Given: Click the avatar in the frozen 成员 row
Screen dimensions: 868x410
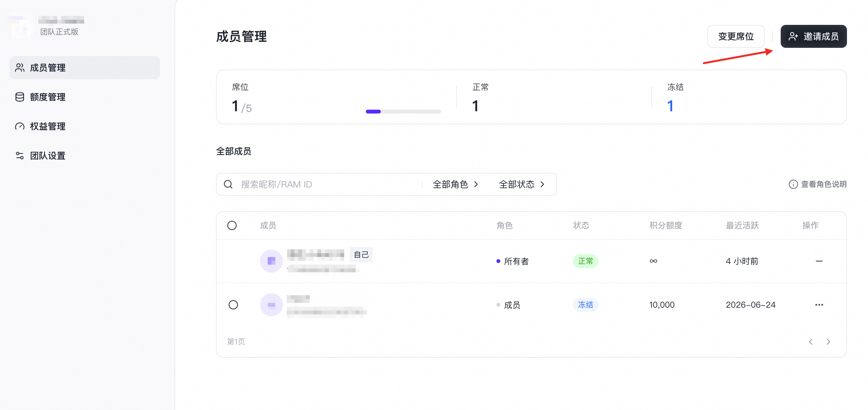Looking at the screenshot, I should 271,305.
